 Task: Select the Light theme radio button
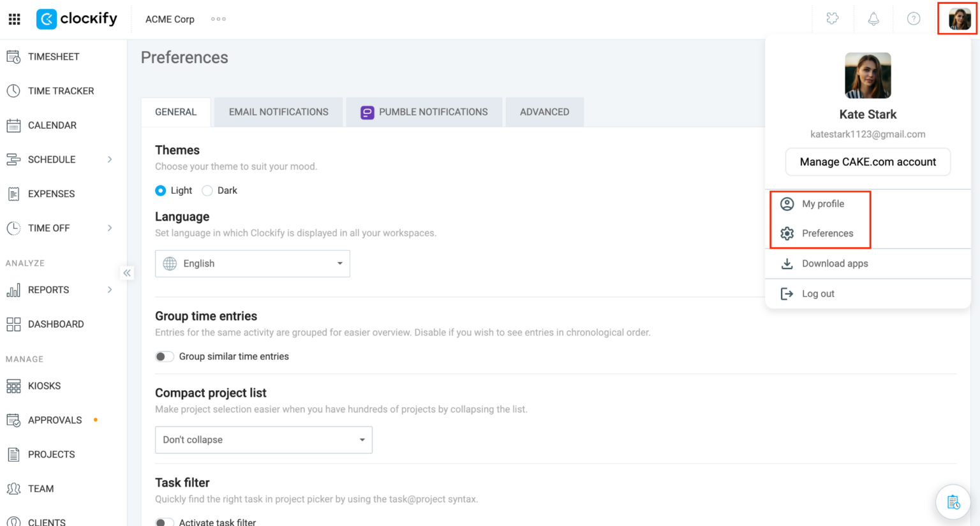coord(161,191)
